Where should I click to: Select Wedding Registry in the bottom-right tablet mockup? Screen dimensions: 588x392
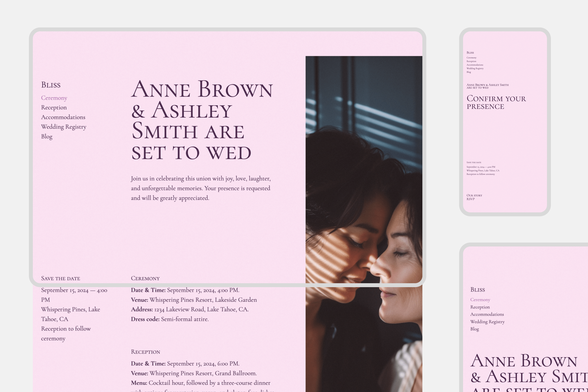(x=487, y=322)
